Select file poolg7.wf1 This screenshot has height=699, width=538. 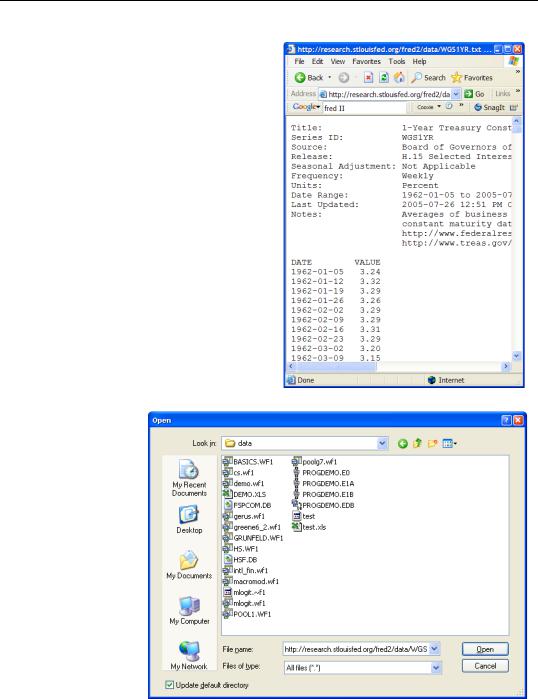tap(314, 462)
